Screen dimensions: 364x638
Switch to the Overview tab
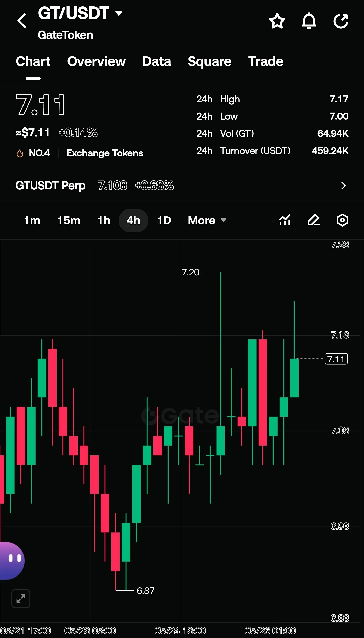click(x=97, y=61)
